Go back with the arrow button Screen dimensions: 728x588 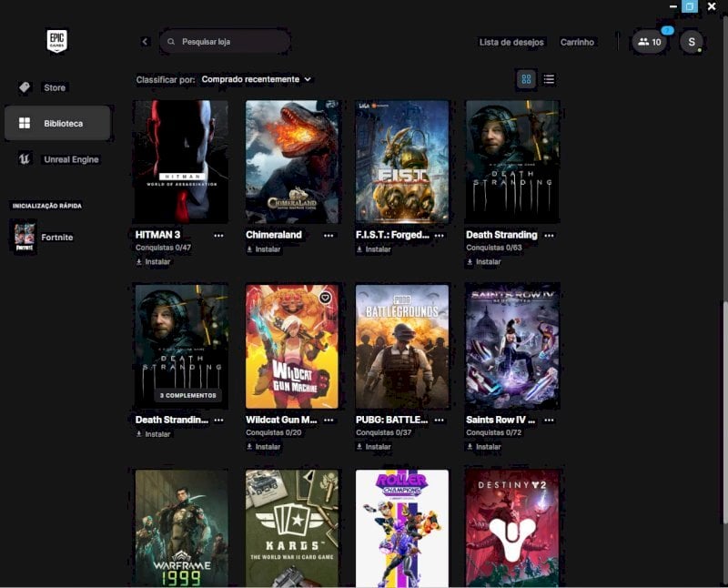(x=145, y=42)
